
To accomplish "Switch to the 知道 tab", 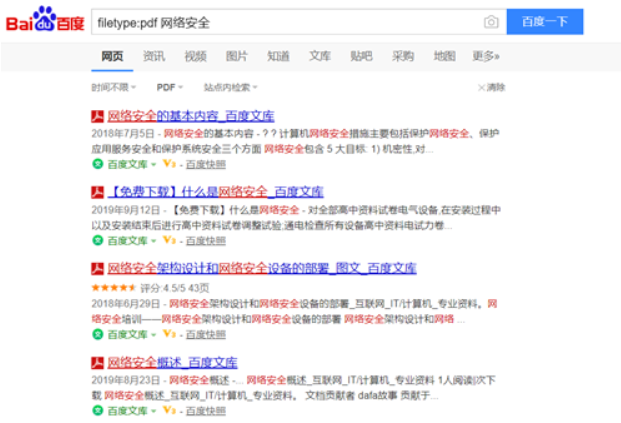I will click(x=278, y=56).
